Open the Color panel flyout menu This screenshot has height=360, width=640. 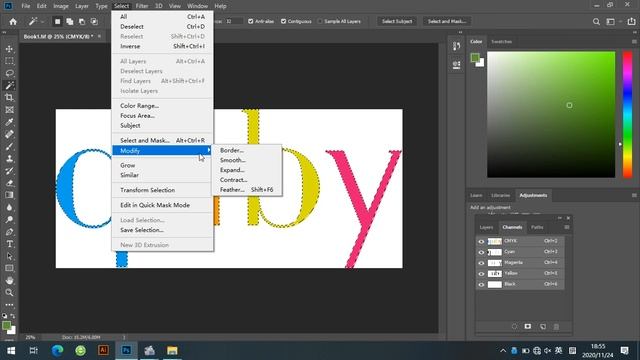point(634,42)
